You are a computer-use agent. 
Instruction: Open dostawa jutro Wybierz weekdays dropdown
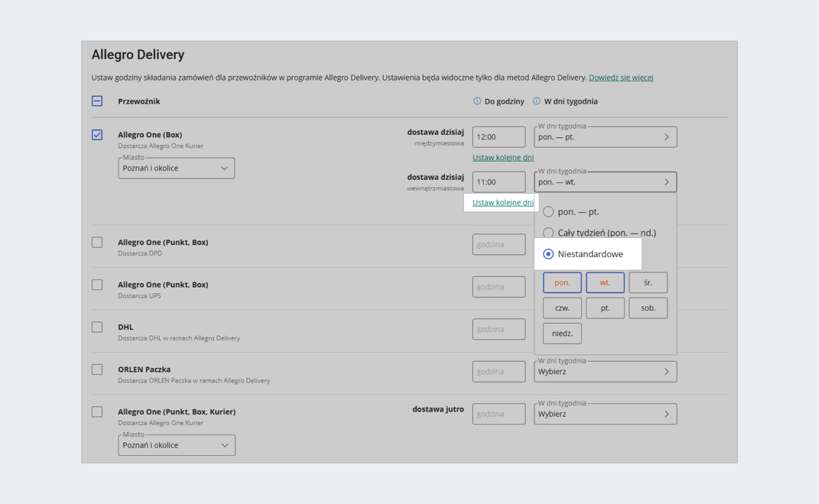click(605, 414)
